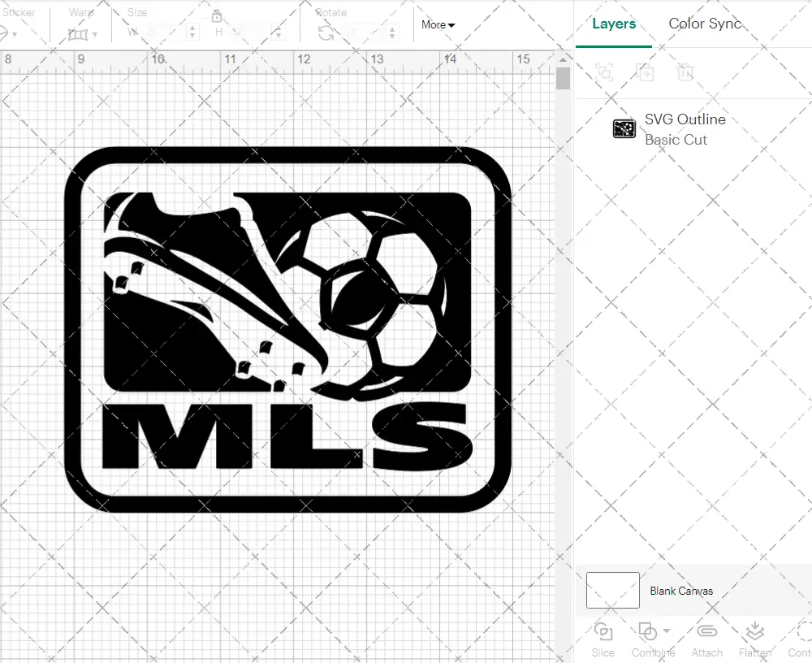Click the duplicate layer icon above Layers
Image resolution: width=812 pixels, height=663 pixels.
tap(646, 73)
